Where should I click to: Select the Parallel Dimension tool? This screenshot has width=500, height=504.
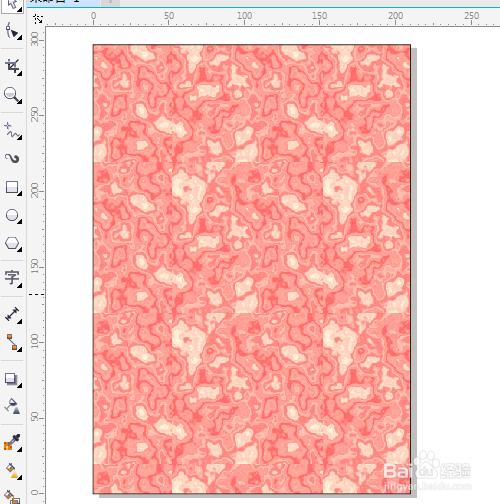pyautogui.click(x=12, y=314)
